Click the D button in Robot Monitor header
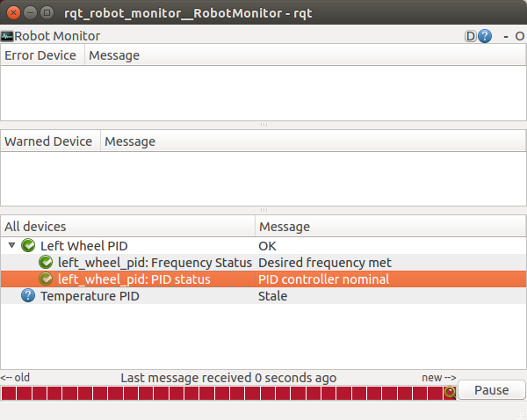Image resolution: width=527 pixels, height=420 pixels. pos(471,36)
